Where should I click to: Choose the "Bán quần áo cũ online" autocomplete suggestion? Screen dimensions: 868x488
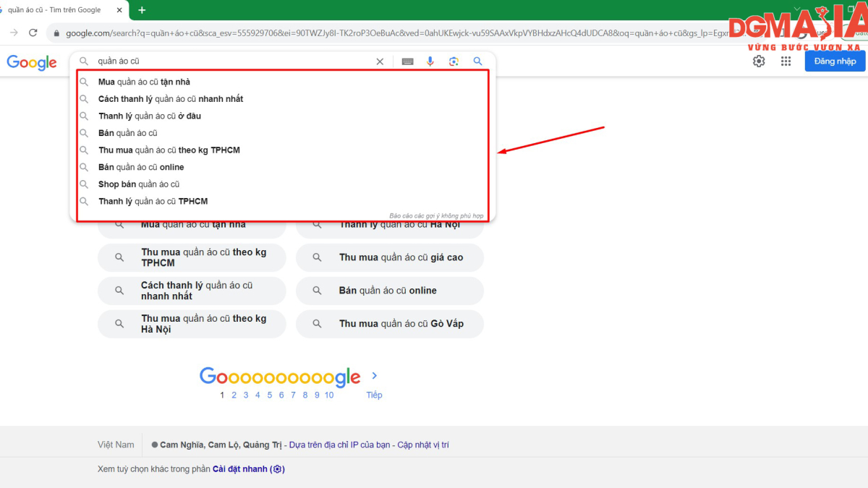tap(141, 167)
